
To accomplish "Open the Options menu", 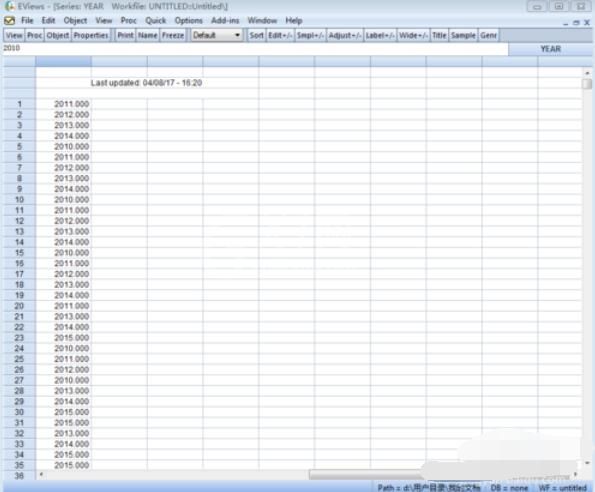I will 189,20.
